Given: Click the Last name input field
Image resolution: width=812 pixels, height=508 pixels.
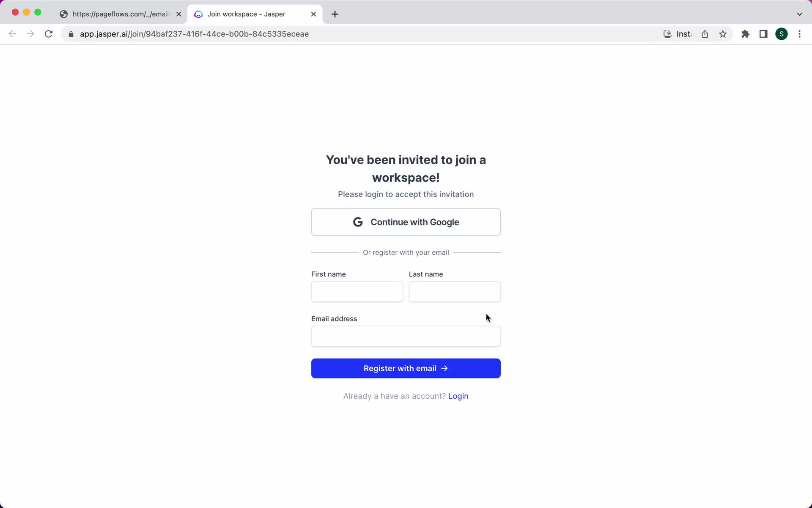Looking at the screenshot, I should click(x=455, y=291).
